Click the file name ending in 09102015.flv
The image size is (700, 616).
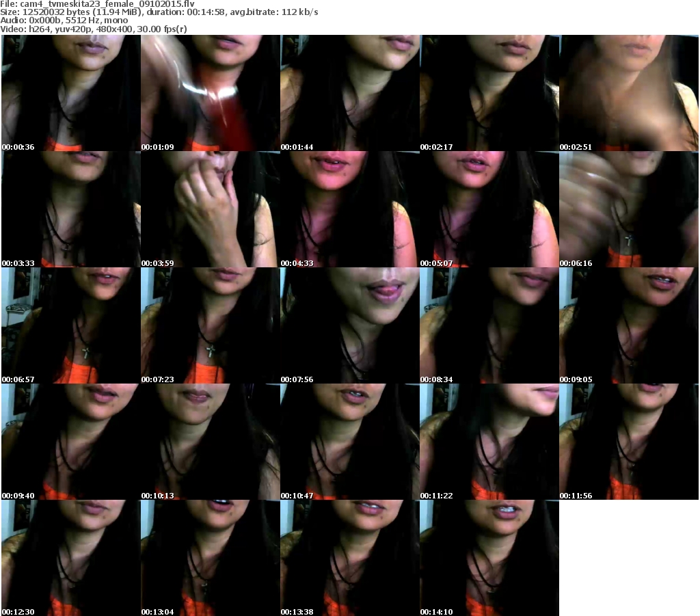107,3
